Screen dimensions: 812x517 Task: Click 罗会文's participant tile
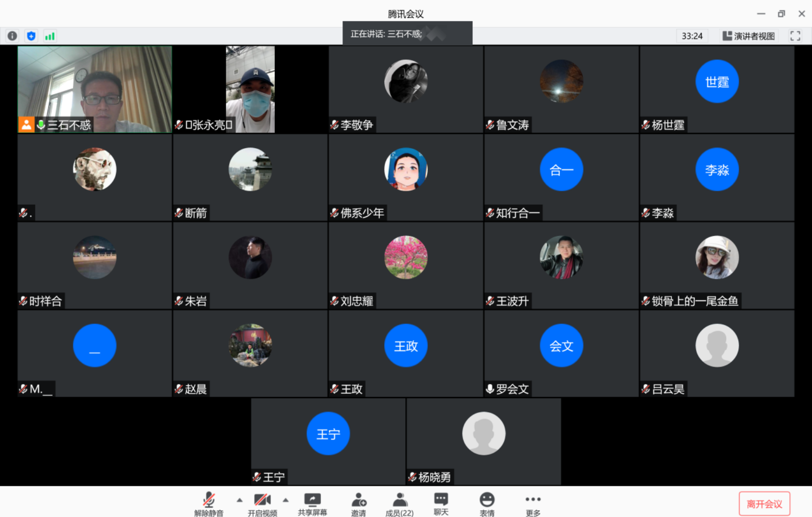click(561, 353)
